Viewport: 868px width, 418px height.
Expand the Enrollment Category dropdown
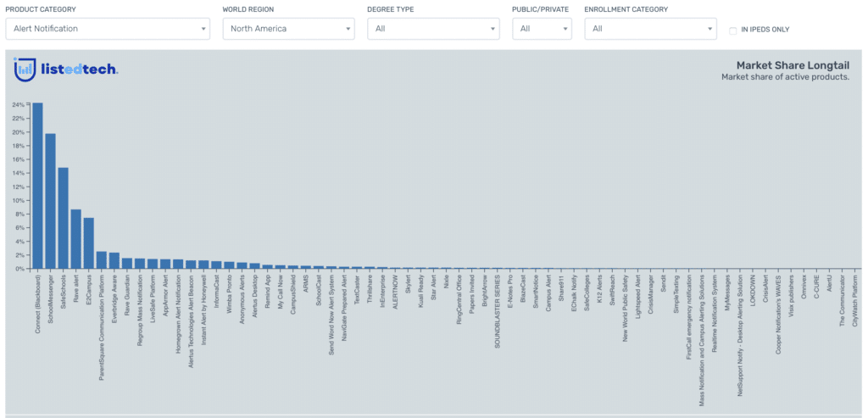click(x=650, y=29)
